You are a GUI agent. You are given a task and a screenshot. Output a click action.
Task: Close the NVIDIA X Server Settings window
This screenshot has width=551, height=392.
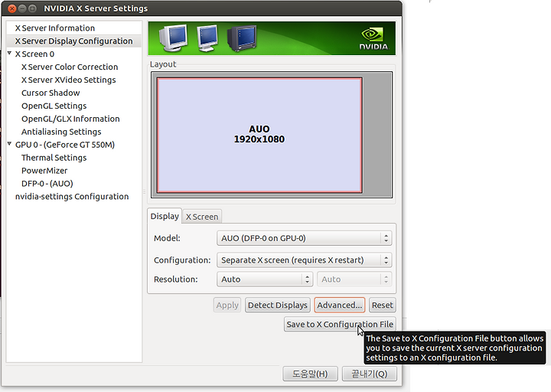point(12,8)
